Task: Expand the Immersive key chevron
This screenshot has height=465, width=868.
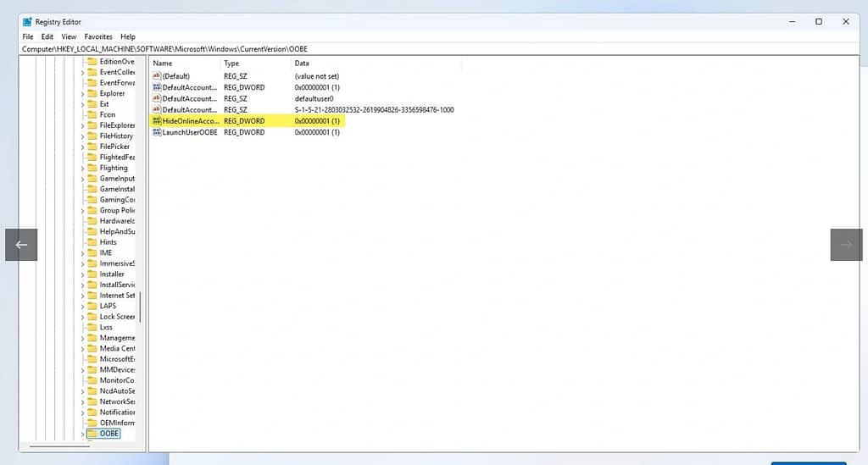Action: pos(82,264)
